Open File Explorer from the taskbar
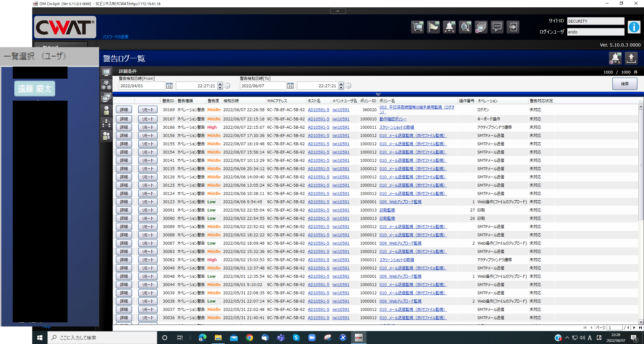Viewport: 644px width, 344px height. pos(218,338)
